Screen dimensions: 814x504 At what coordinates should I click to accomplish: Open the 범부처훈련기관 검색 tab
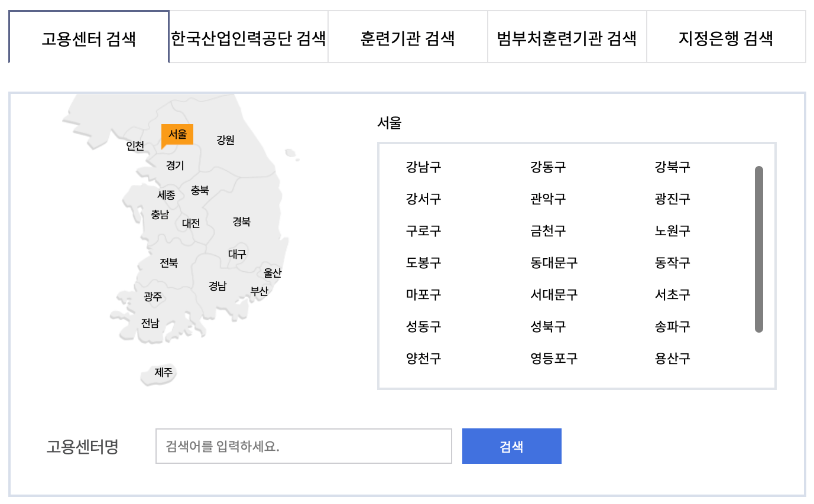[567, 37]
